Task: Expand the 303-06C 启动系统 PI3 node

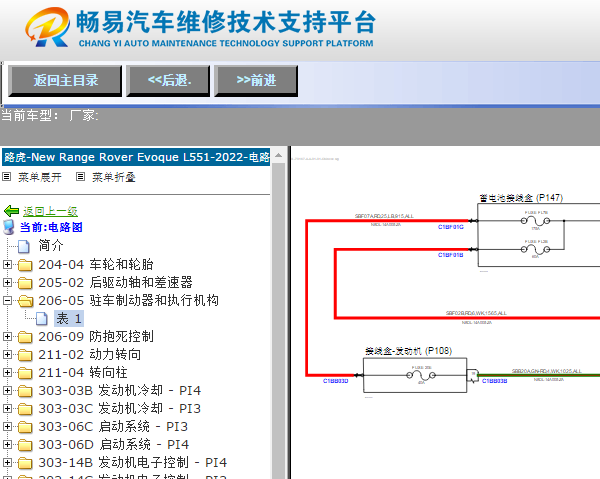Action: point(7,426)
